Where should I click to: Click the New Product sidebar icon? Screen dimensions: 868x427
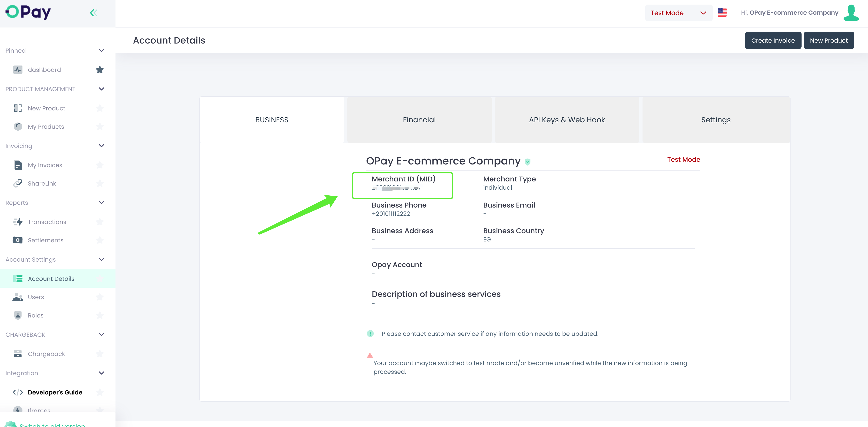click(x=18, y=108)
